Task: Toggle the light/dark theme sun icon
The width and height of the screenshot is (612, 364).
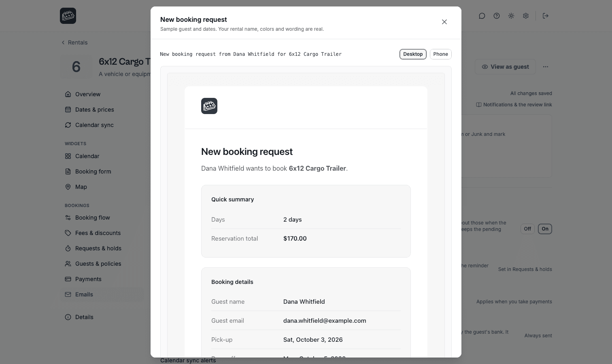Action: [x=511, y=16]
